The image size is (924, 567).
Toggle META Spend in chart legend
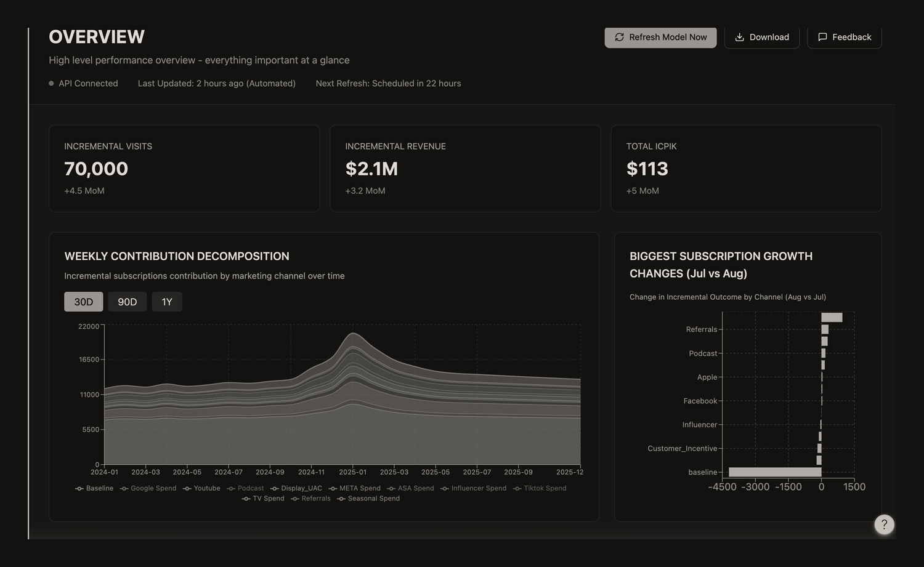[354, 488]
